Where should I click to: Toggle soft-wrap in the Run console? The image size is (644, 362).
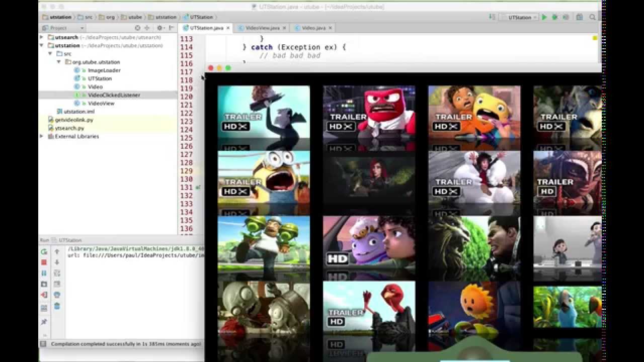tap(57, 273)
